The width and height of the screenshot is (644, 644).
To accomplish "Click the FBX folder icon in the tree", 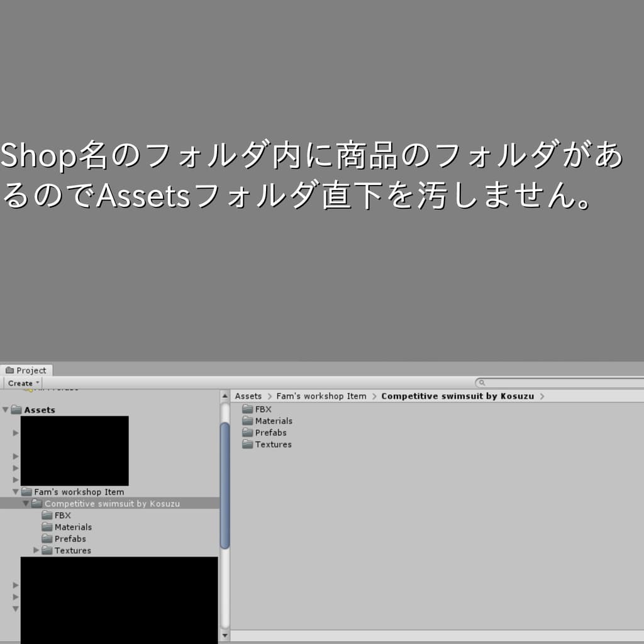I will [x=47, y=515].
